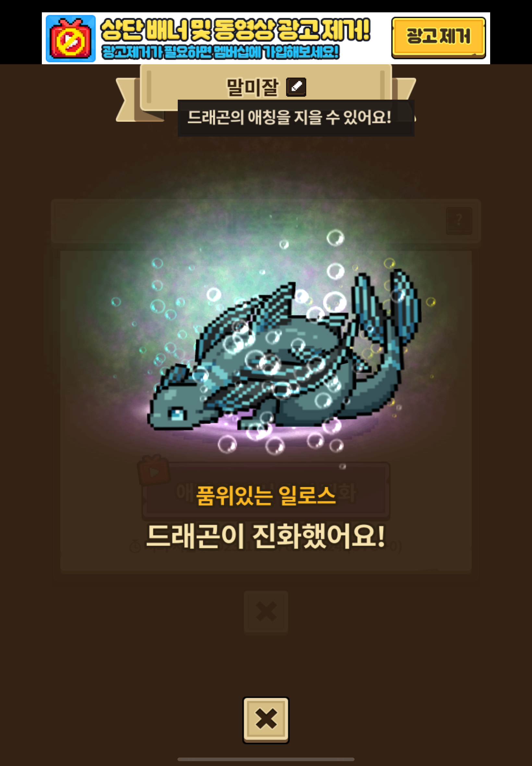This screenshot has height=766, width=532.
Task: Tap the dimmed timer clock icon
Action: [135, 547]
